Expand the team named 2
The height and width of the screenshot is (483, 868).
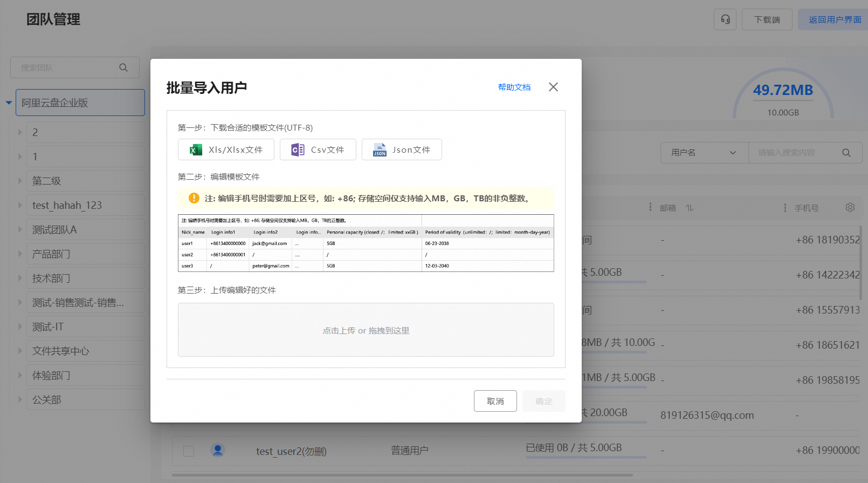(x=20, y=132)
